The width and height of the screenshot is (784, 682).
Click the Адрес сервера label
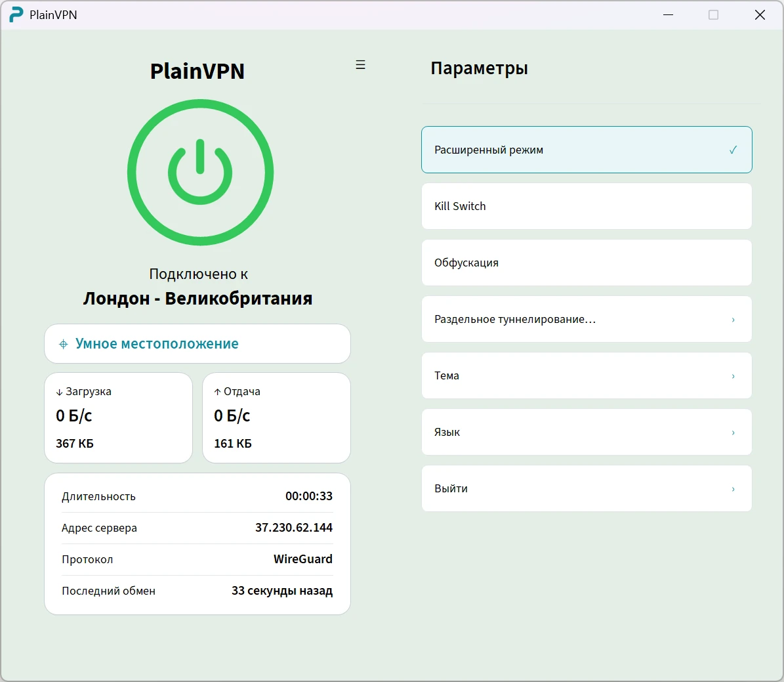pyautogui.click(x=99, y=528)
